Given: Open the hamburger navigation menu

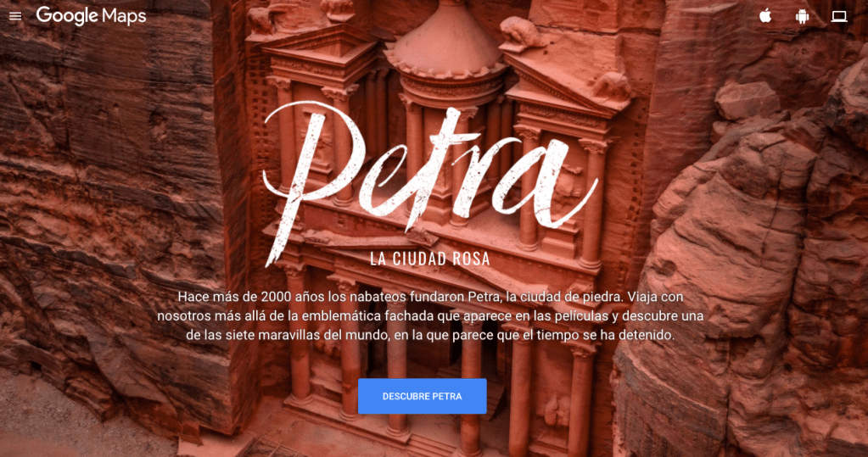Looking at the screenshot, I should click(15, 16).
